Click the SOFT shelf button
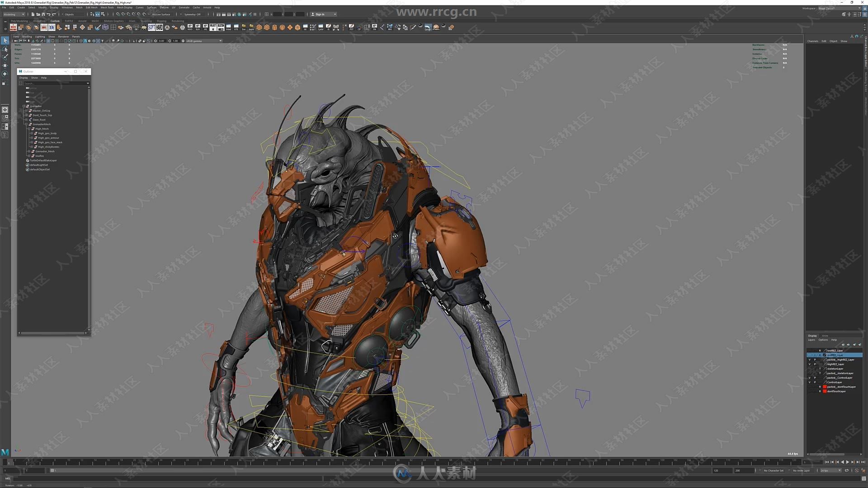 [x=151, y=28]
